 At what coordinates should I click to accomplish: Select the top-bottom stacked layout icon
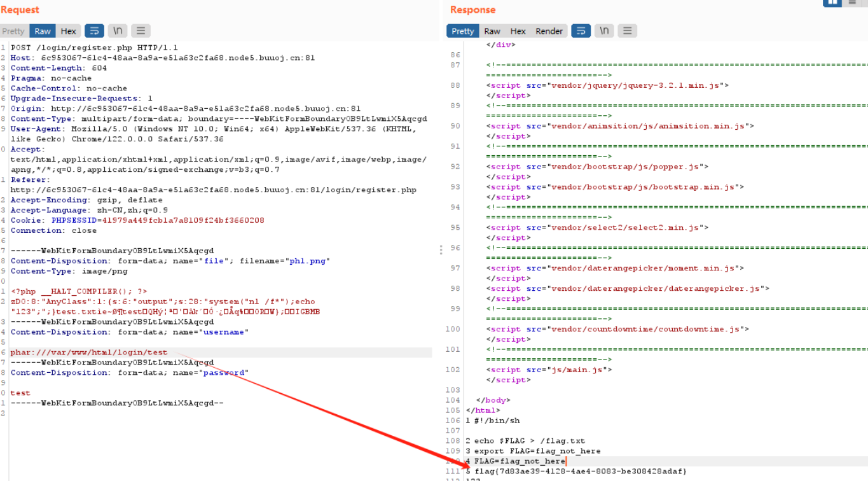851,3
